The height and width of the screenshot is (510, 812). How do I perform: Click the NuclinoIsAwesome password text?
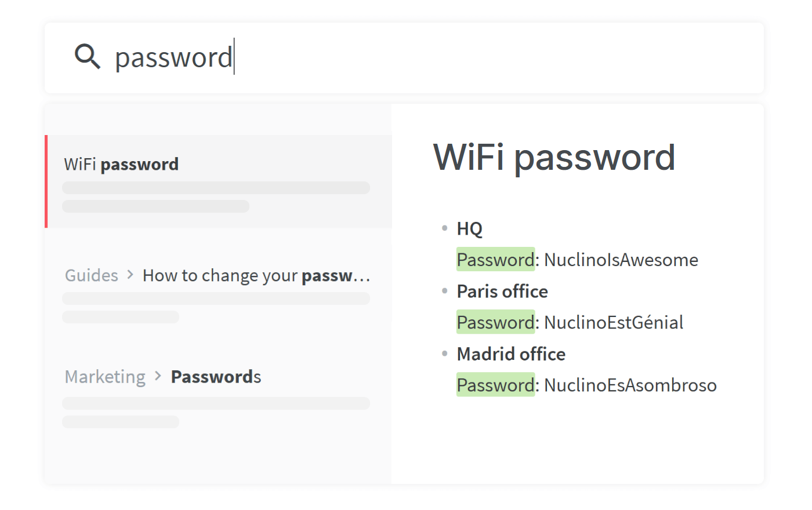click(621, 260)
